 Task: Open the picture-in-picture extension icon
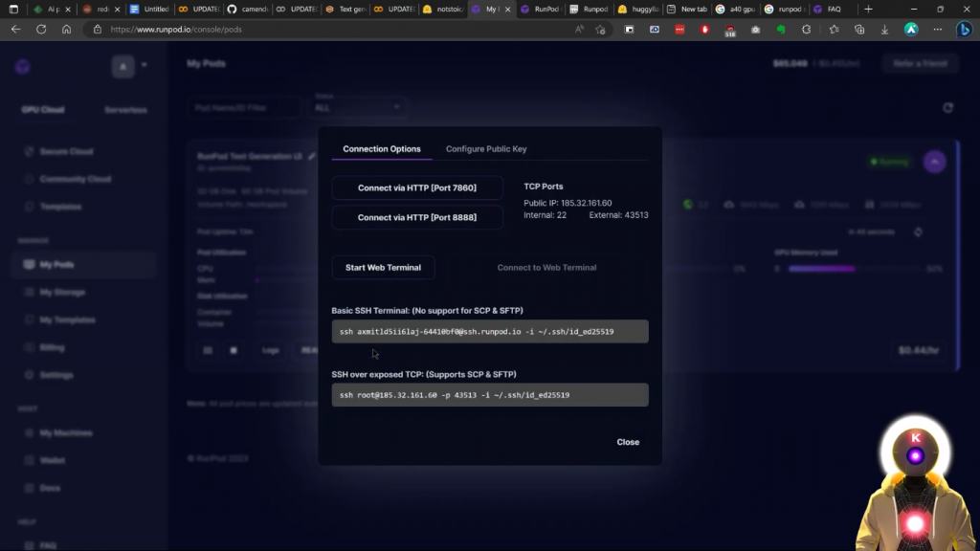coord(630,30)
